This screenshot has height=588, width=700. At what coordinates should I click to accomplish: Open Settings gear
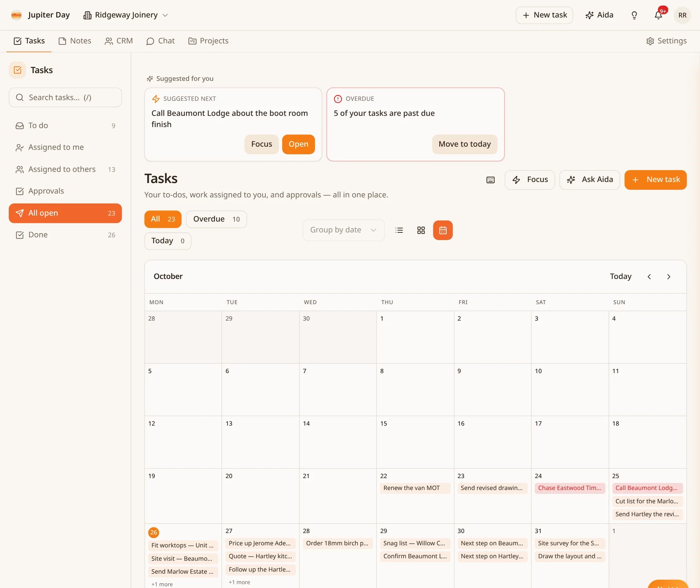coord(666,41)
